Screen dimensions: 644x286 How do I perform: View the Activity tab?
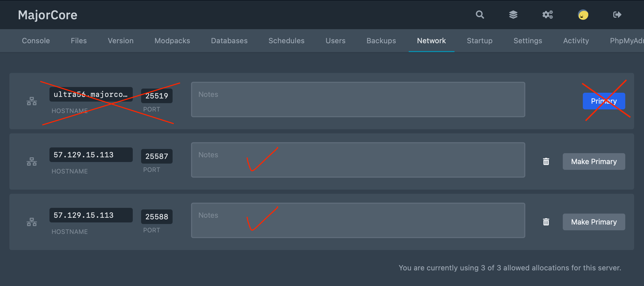576,41
